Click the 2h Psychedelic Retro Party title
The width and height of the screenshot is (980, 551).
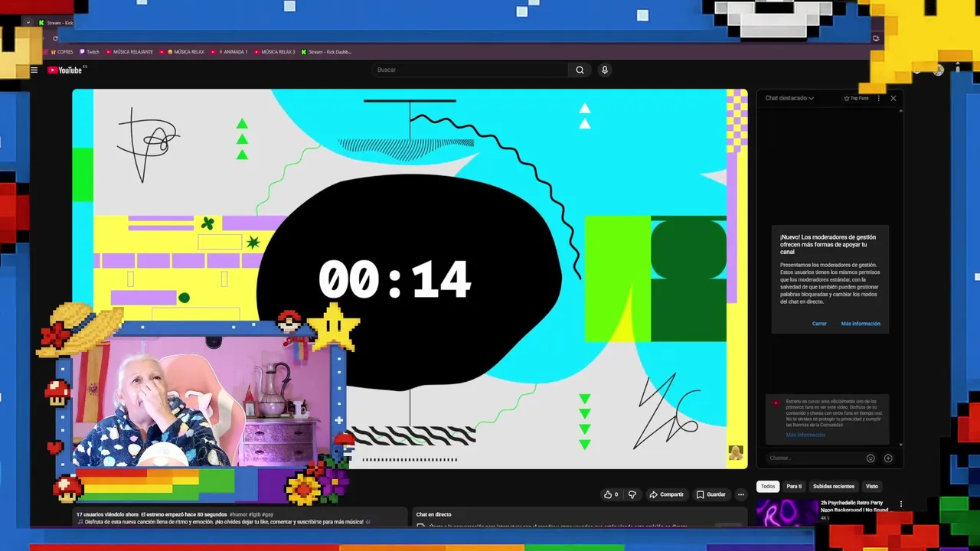point(855,506)
